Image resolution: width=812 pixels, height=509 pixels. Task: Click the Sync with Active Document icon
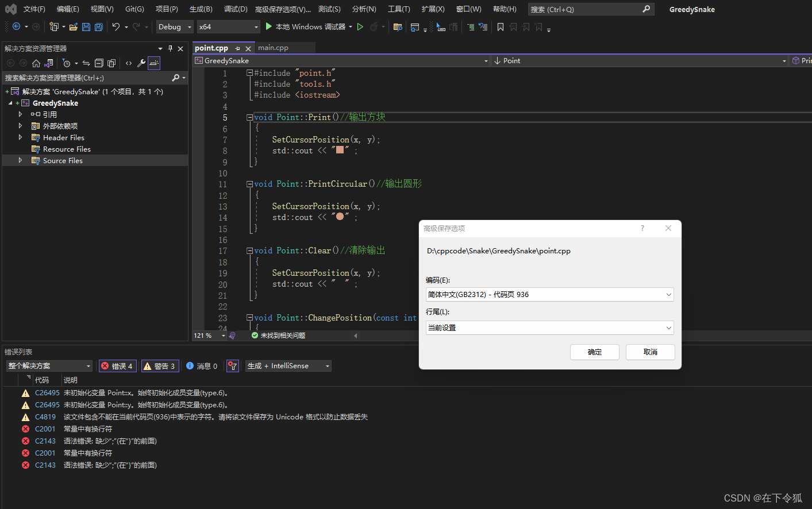(x=86, y=63)
